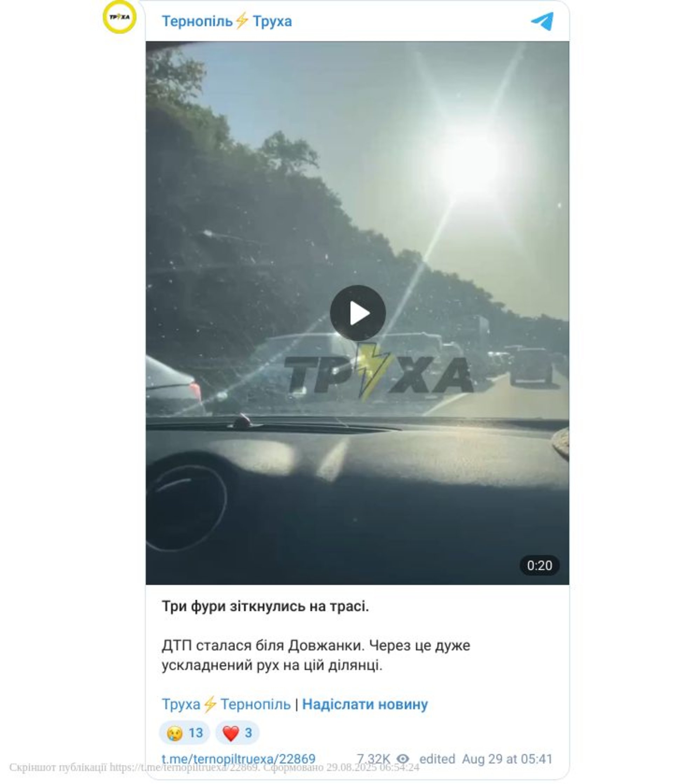Open the t.me/ternopiltruexa/22869 post link
The height and width of the screenshot is (784, 673).
[238, 759]
